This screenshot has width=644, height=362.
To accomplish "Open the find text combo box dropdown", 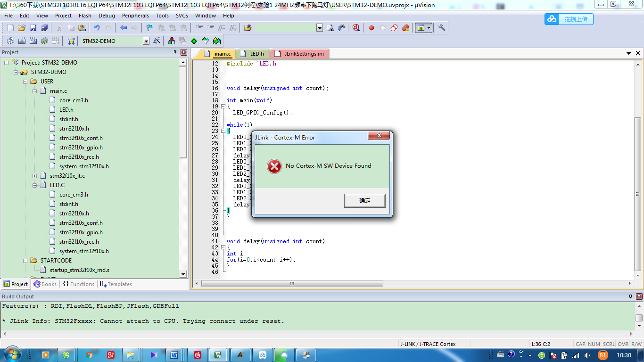I will 320,28.
